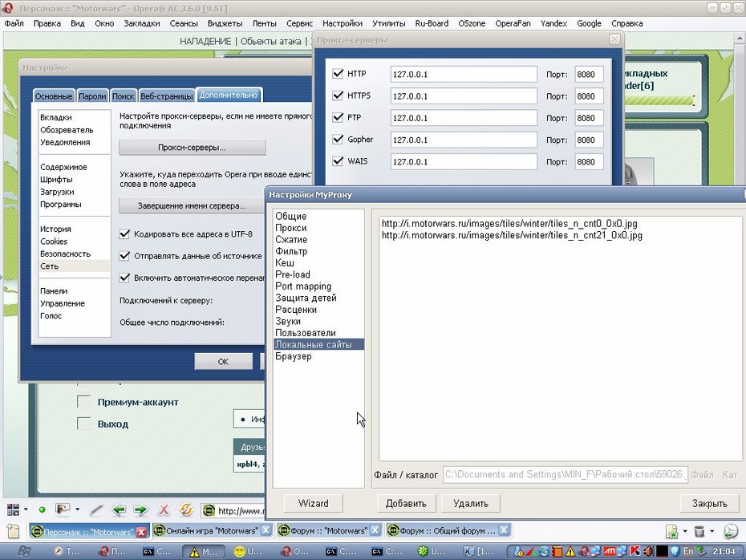Close the 'Онлайн игра Motorwars' tab
The image size is (746, 560).
(266, 530)
